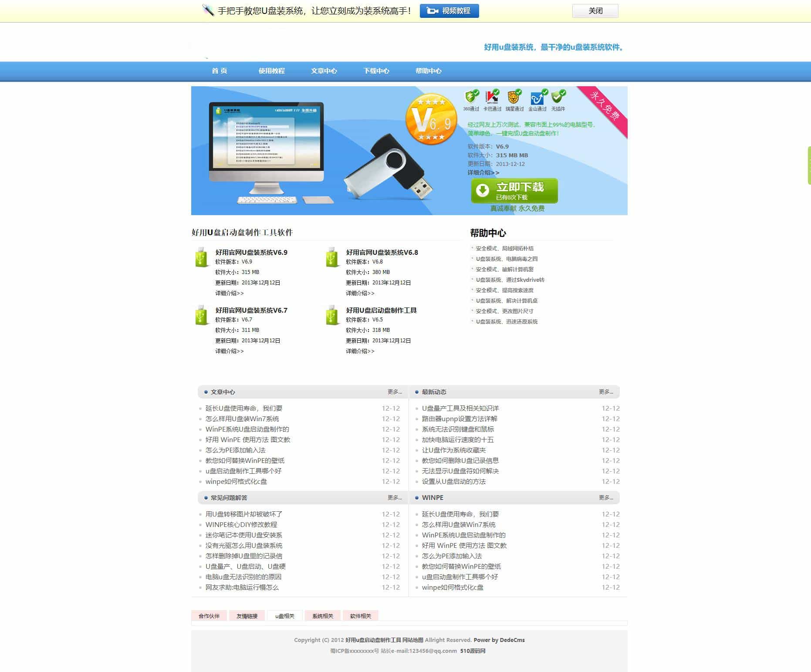The width and height of the screenshot is (811, 672).
Task: Open article 好用 WinPE 使用方法 in 文章中心
Action: 248,439
